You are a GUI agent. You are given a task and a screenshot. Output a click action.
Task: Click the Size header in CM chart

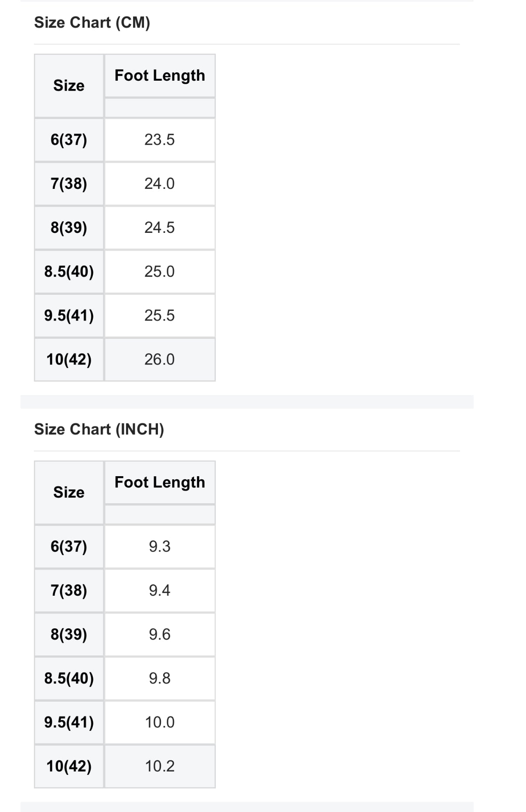pyautogui.click(x=69, y=86)
